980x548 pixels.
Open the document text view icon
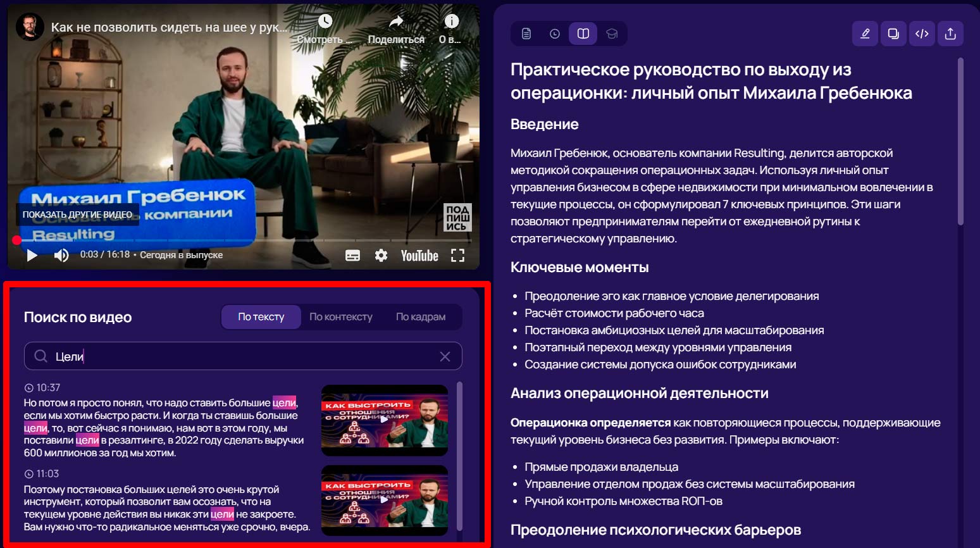click(x=526, y=34)
